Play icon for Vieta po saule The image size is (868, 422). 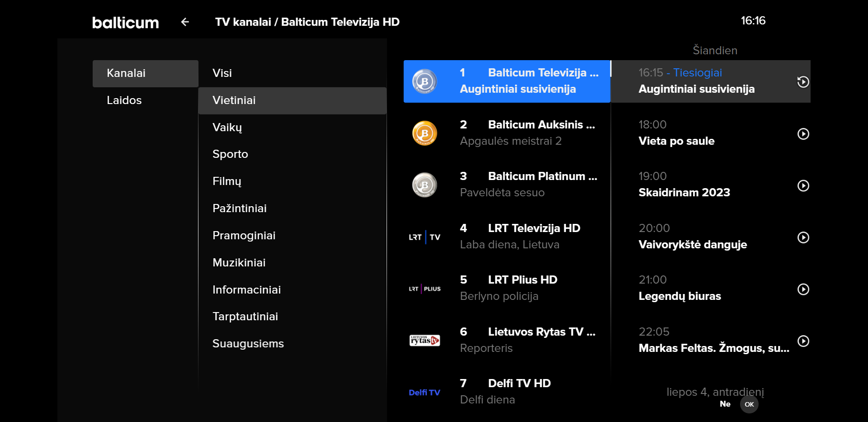tap(803, 134)
